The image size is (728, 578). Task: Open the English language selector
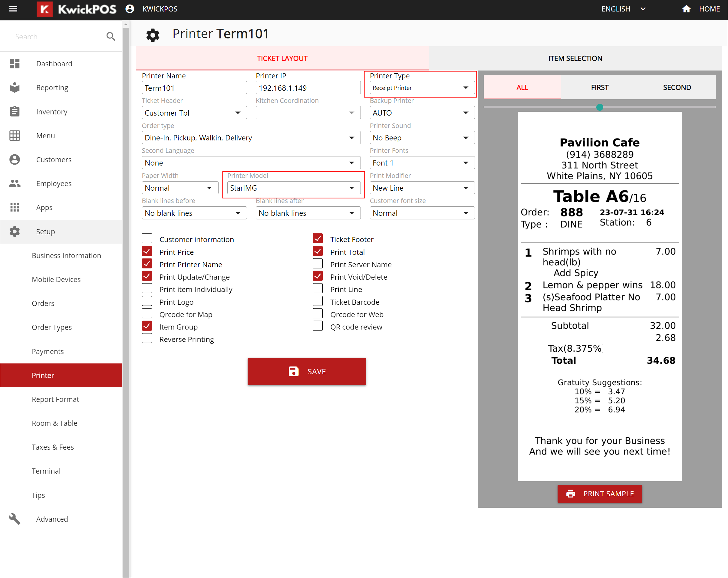coord(623,9)
